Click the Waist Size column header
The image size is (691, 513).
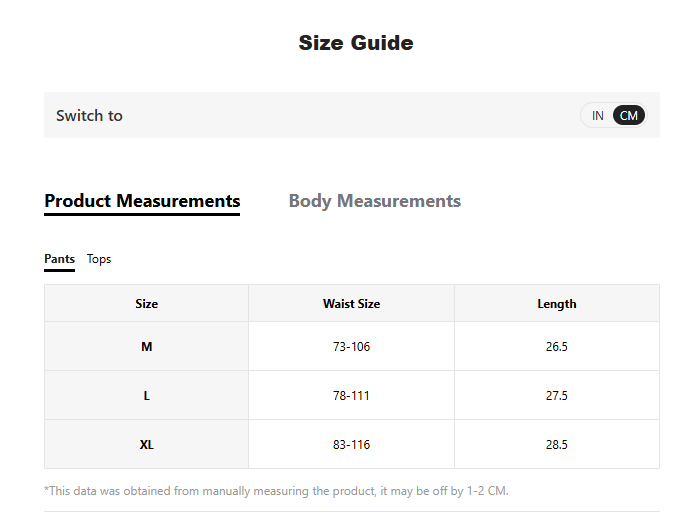351,304
